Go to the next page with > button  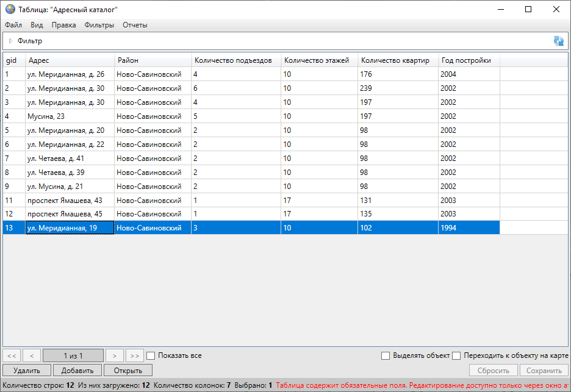(x=114, y=355)
